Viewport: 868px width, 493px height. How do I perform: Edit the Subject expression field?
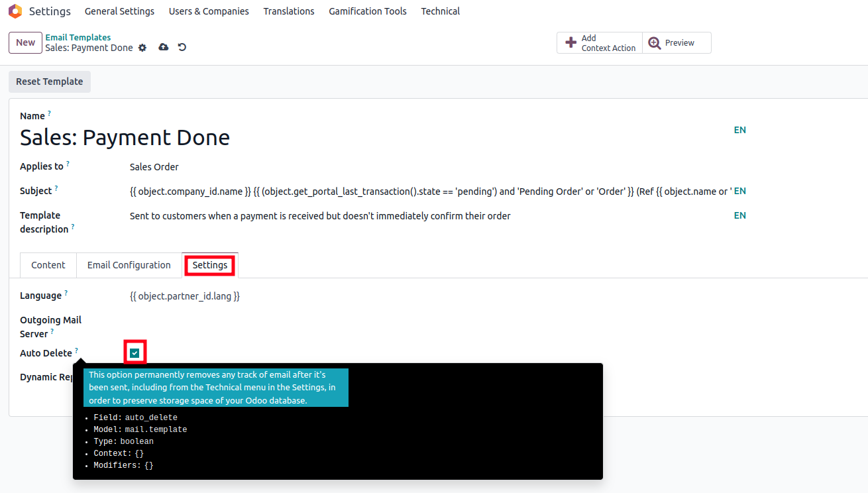coord(431,192)
